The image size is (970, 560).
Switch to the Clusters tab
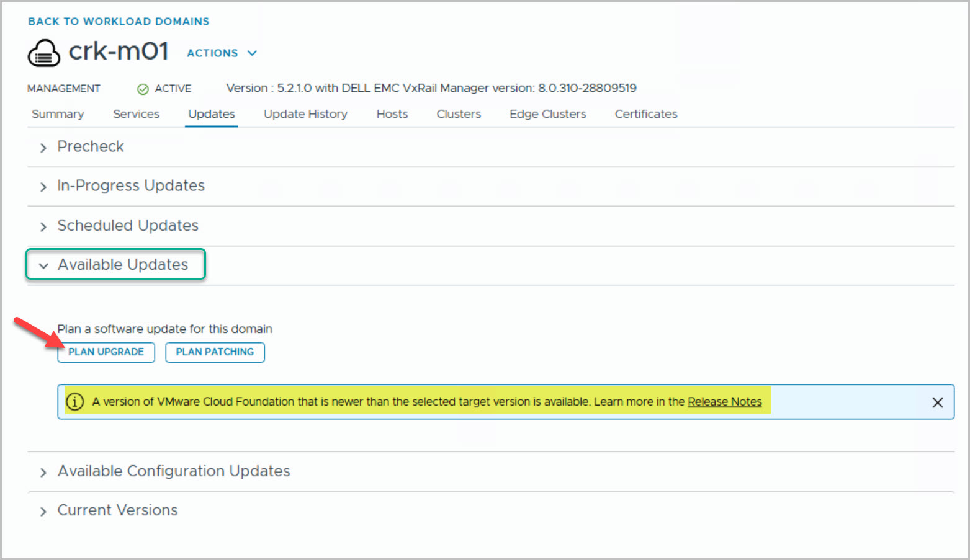459,114
